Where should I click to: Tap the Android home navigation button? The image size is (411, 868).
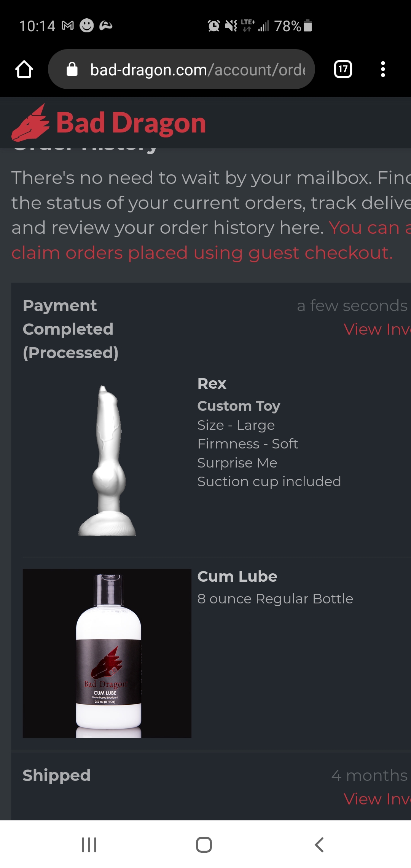(x=204, y=844)
